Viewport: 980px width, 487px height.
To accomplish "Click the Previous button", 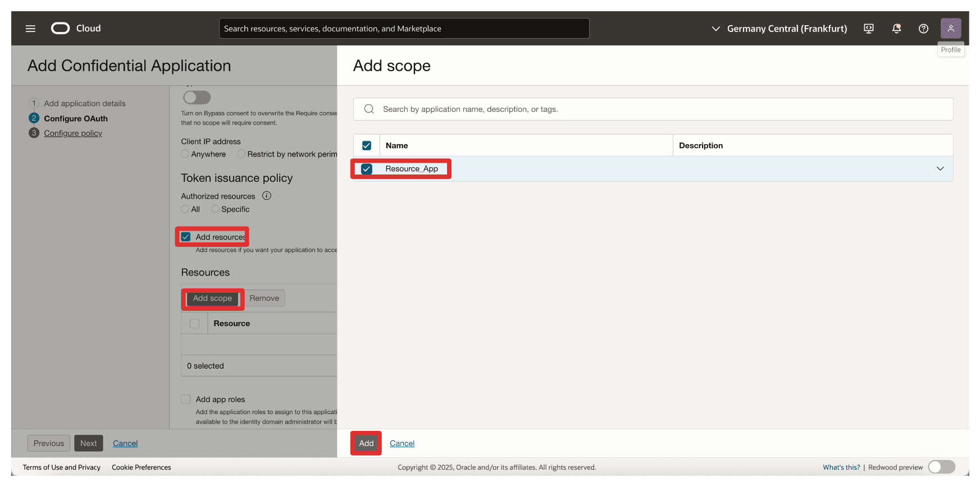I will (49, 443).
